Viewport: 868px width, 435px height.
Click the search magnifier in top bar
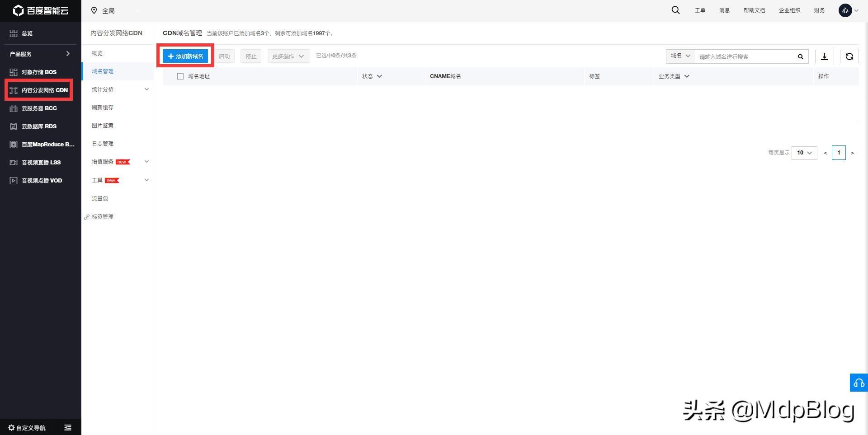[x=675, y=10]
